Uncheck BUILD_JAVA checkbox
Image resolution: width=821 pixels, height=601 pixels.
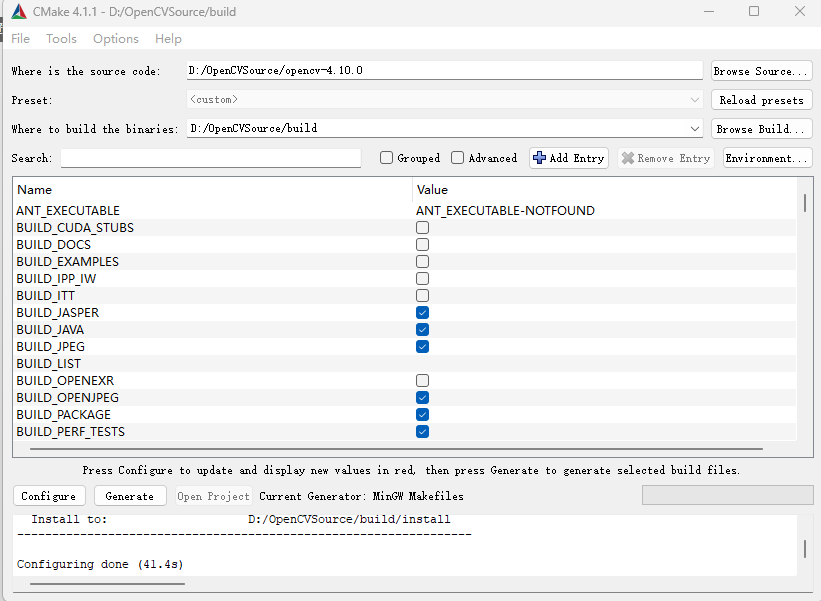pos(423,329)
